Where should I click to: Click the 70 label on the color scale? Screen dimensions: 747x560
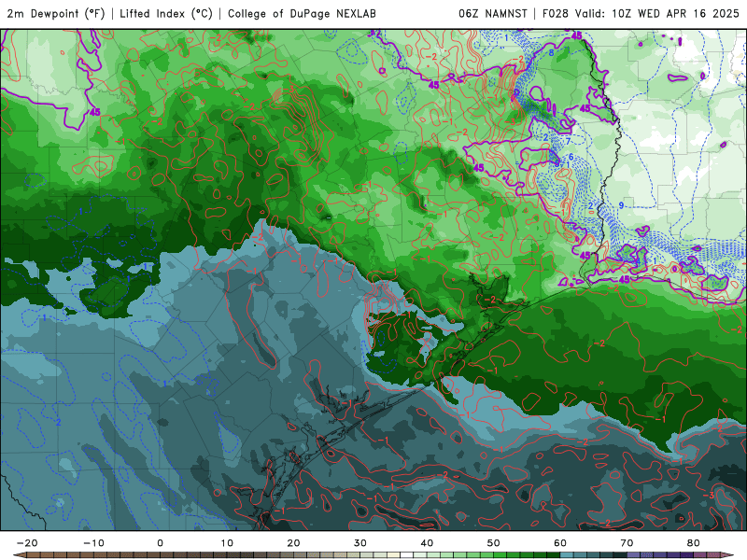pyautogui.click(x=627, y=543)
